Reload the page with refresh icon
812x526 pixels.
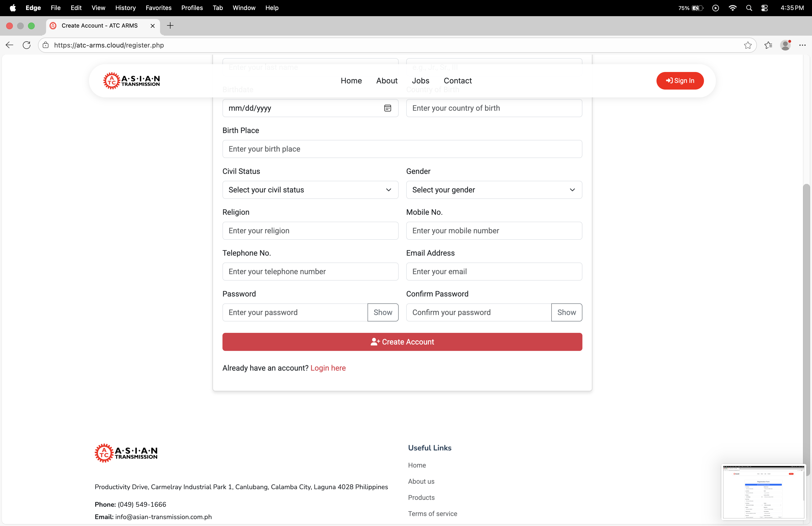(x=27, y=45)
